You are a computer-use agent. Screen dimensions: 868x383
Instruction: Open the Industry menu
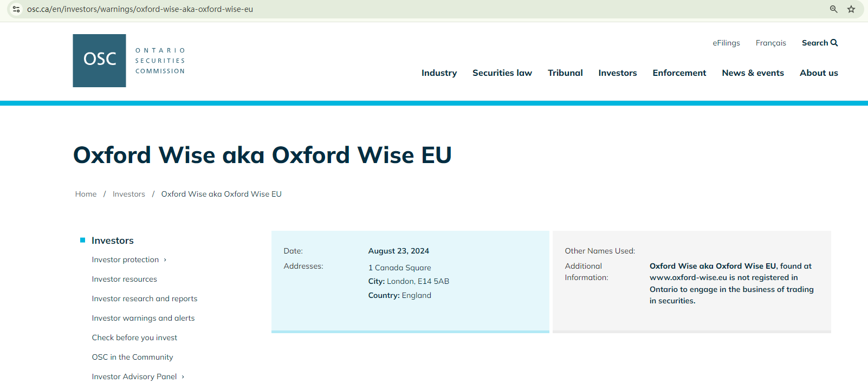tap(439, 73)
